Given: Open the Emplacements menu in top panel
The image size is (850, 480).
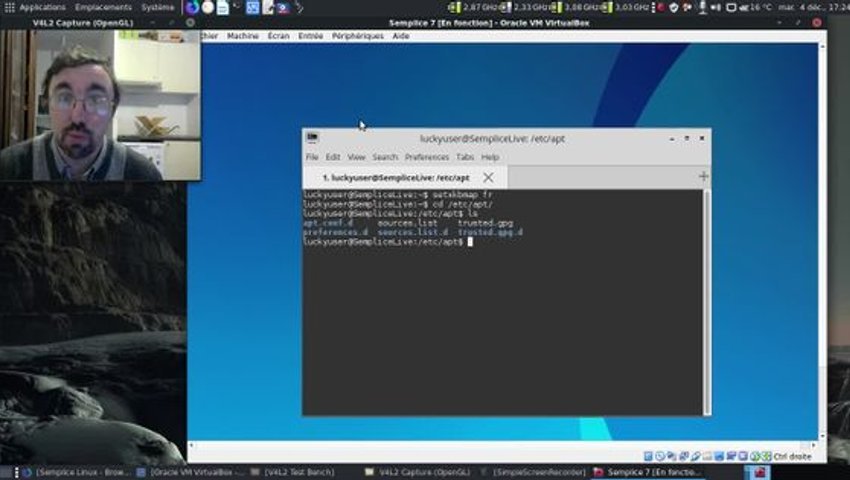Looking at the screenshot, I should click(x=103, y=7).
